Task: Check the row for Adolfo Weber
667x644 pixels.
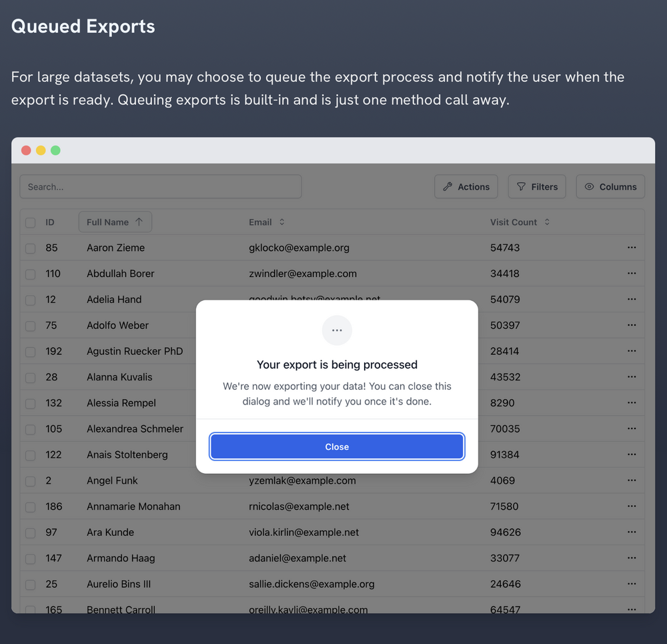Action: tap(30, 326)
